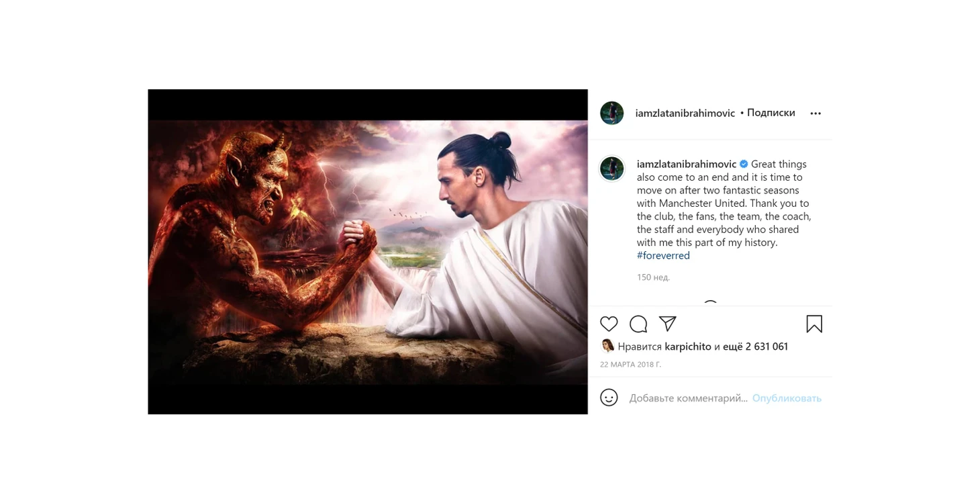Click the 22 МАРТА 2018 Г. date
The height and width of the screenshot is (503, 980).
(630, 365)
